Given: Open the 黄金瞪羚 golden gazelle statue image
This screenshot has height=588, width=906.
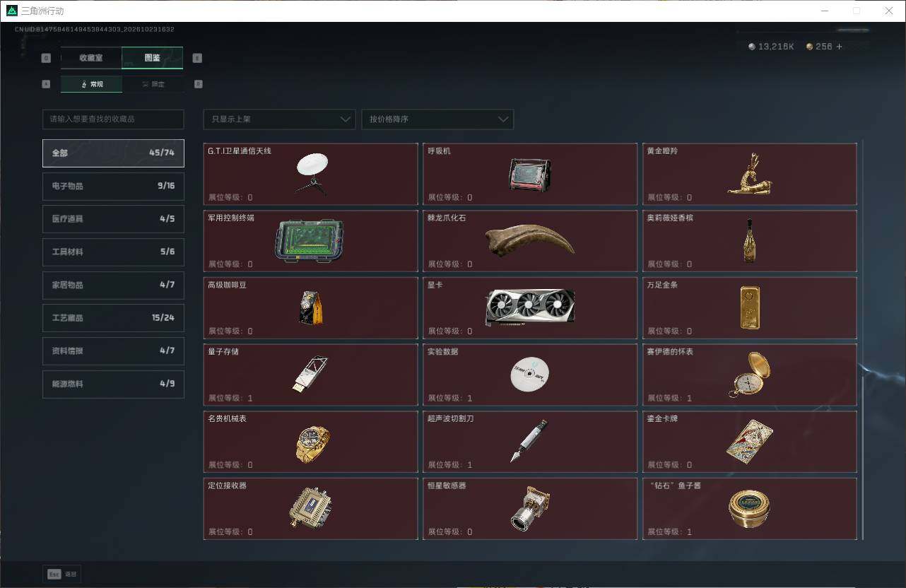Looking at the screenshot, I should tap(750, 174).
